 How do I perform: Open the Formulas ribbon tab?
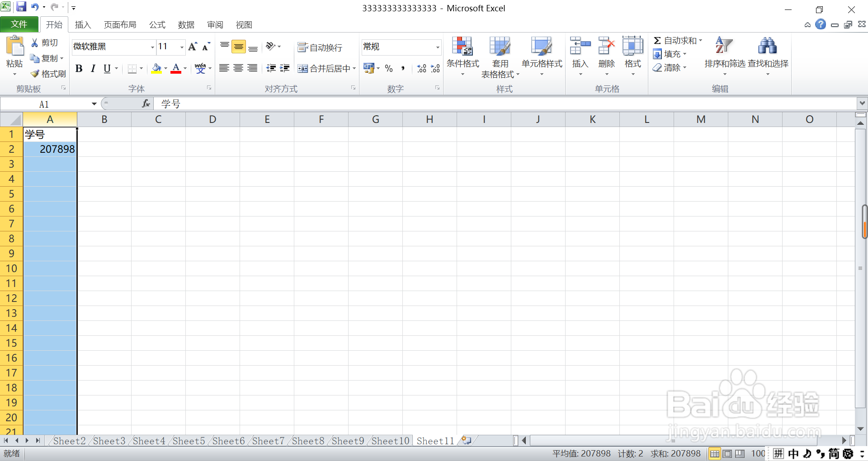coord(157,25)
